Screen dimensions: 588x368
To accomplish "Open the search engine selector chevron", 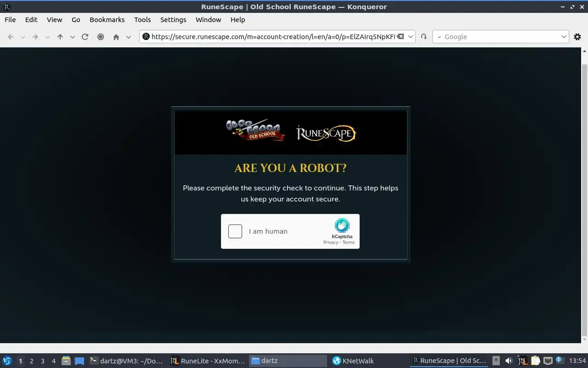I will [439, 37].
